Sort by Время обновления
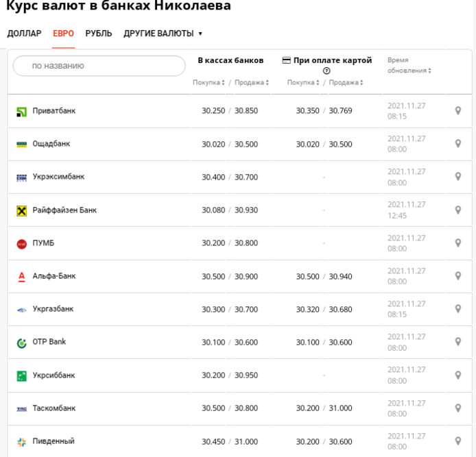This screenshot has width=476, height=457. pos(409,65)
